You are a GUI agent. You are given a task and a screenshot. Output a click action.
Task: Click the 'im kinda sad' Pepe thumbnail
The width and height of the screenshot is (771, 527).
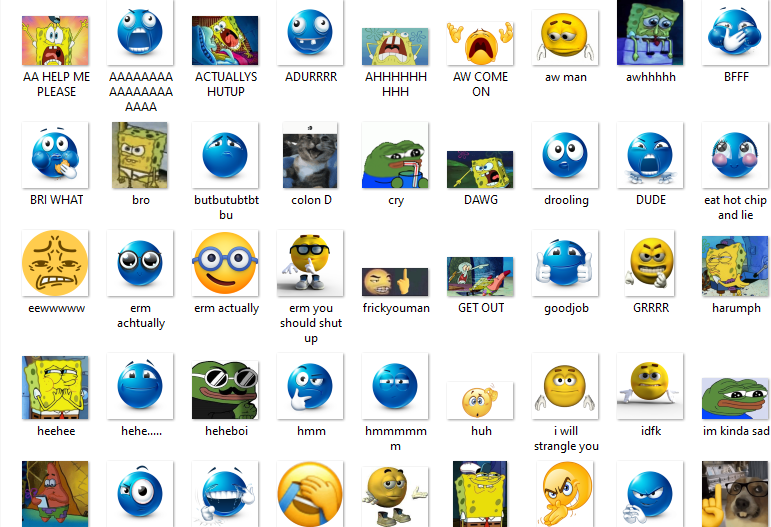(x=735, y=399)
